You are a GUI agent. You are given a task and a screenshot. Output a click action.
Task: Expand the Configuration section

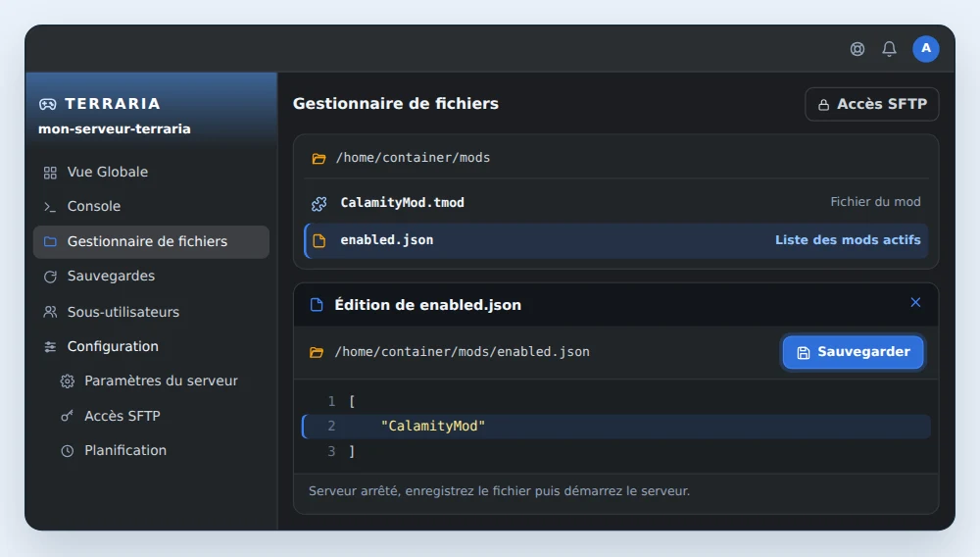(151, 346)
